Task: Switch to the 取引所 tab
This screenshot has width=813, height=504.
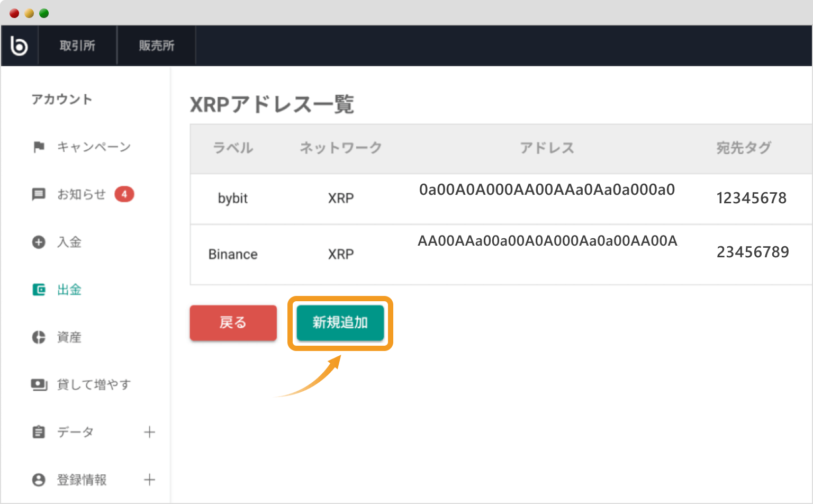Action: point(77,45)
